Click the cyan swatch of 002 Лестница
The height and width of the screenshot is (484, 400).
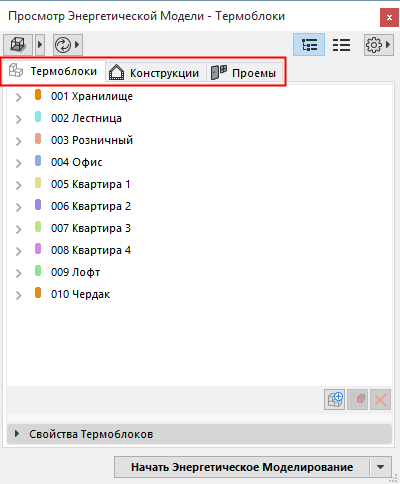(x=38, y=117)
